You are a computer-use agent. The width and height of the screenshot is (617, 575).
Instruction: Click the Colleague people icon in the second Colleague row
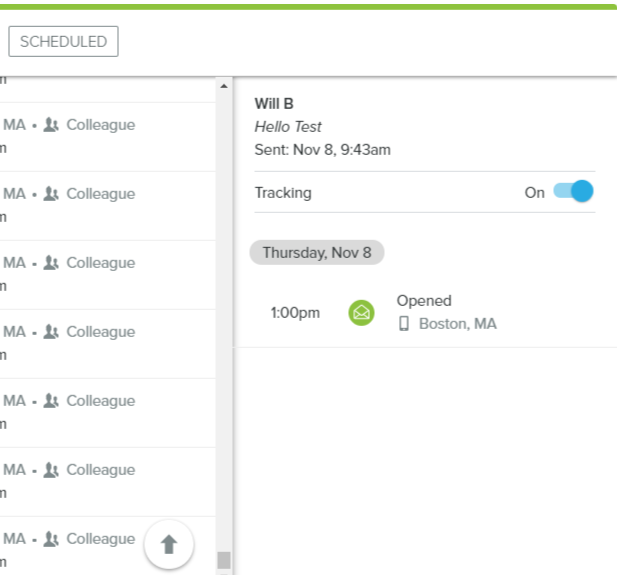point(52,194)
